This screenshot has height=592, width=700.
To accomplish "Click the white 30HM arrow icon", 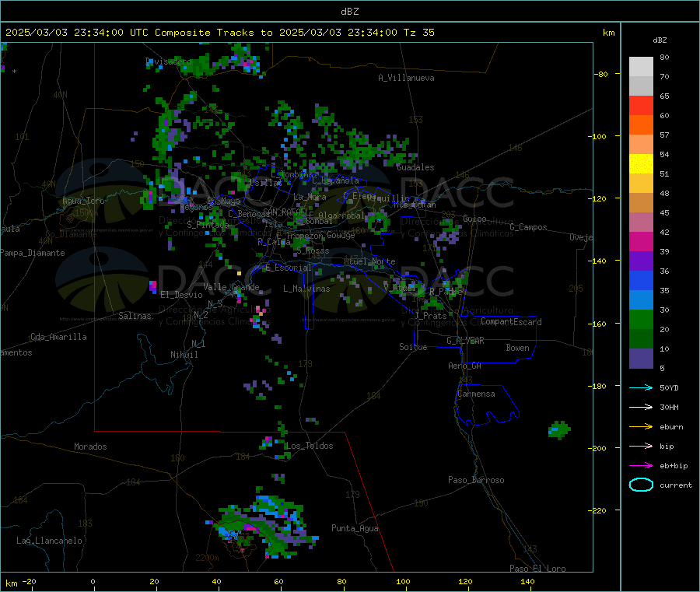I will click(x=641, y=407).
